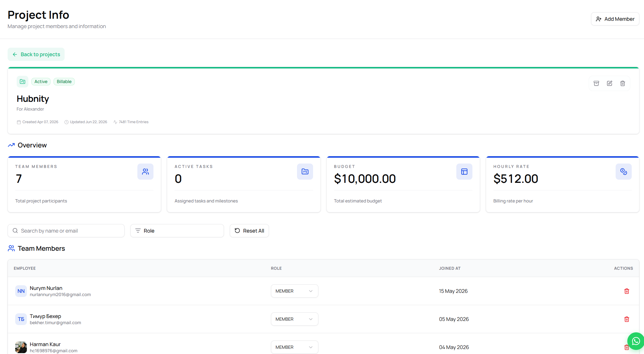Click the Updated Jun 22, 2026 text
644x354 pixels.
89,122
